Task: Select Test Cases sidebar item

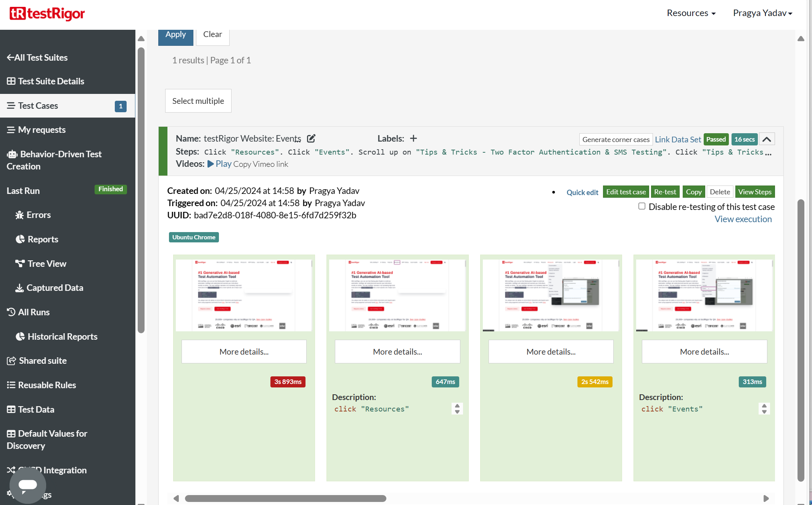Action: pyautogui.click(x=38, y=106)
